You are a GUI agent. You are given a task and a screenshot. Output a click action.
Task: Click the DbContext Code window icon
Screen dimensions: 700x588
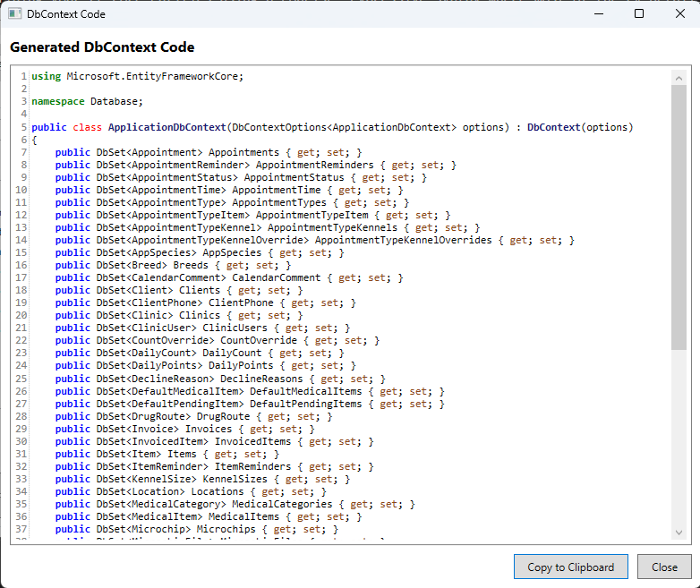(x=15, y=14)
